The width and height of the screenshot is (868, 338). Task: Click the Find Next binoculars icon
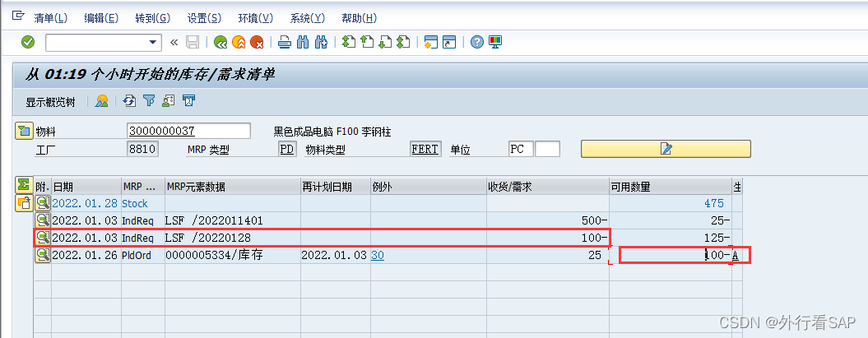click(321, 42)
